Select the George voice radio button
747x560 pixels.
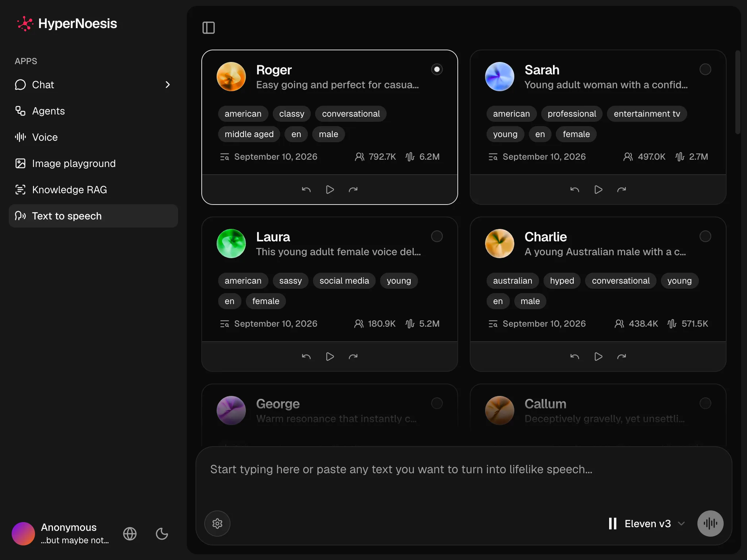(437, 403)
